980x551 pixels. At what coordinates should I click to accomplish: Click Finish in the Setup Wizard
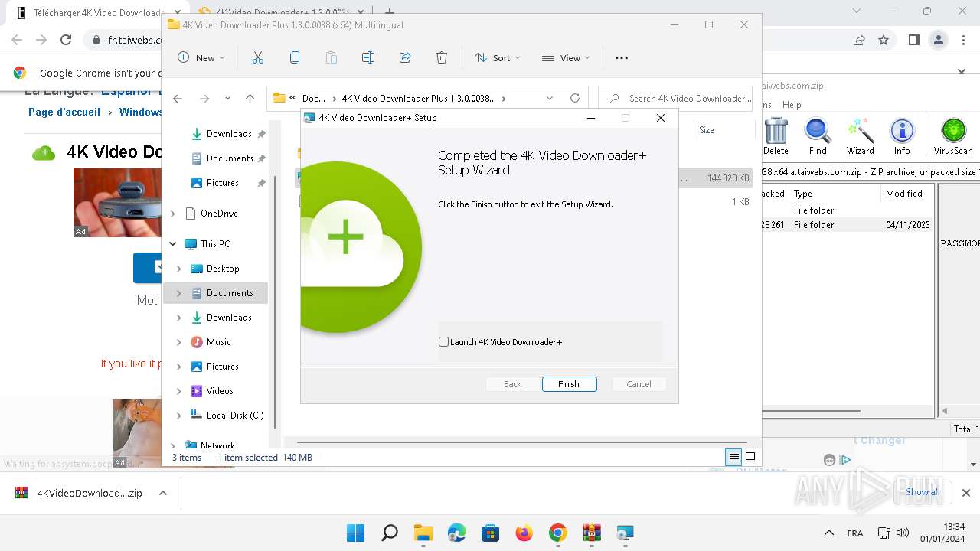coord(569,384)
